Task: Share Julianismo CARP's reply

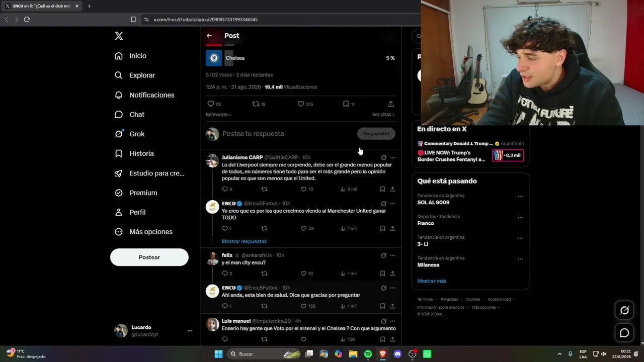Action: coord(392,189)
